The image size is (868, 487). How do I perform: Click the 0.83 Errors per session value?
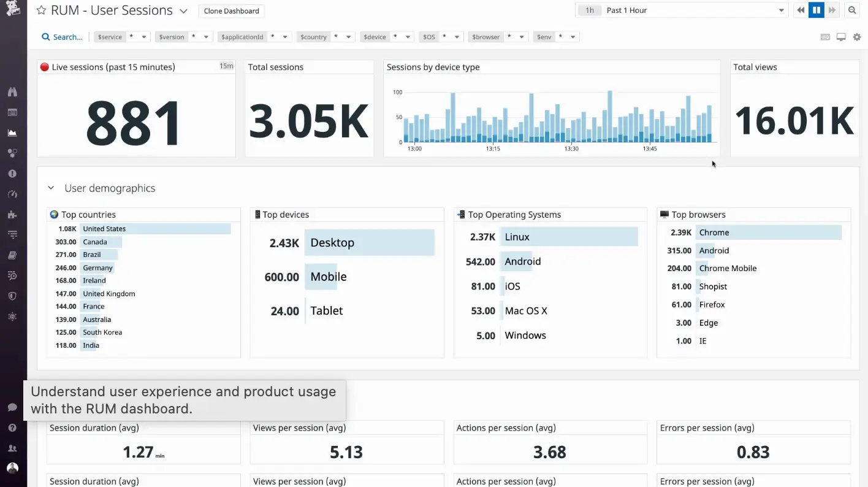pyautogui.click(x=753, y=452)
